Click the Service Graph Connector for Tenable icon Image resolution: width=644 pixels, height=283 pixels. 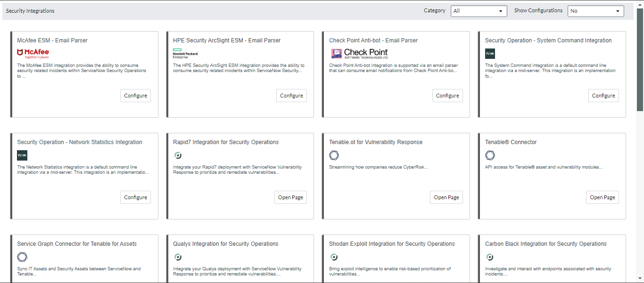pyautogui.click(x=22, y=257)
